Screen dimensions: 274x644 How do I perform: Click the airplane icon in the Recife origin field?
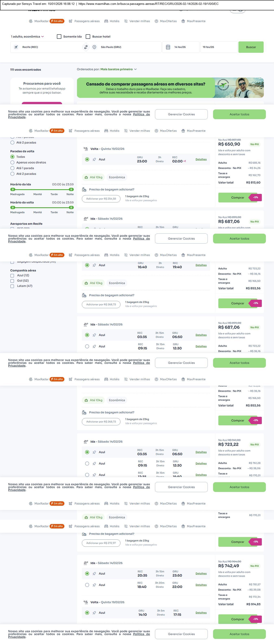[x=16, y=47]
